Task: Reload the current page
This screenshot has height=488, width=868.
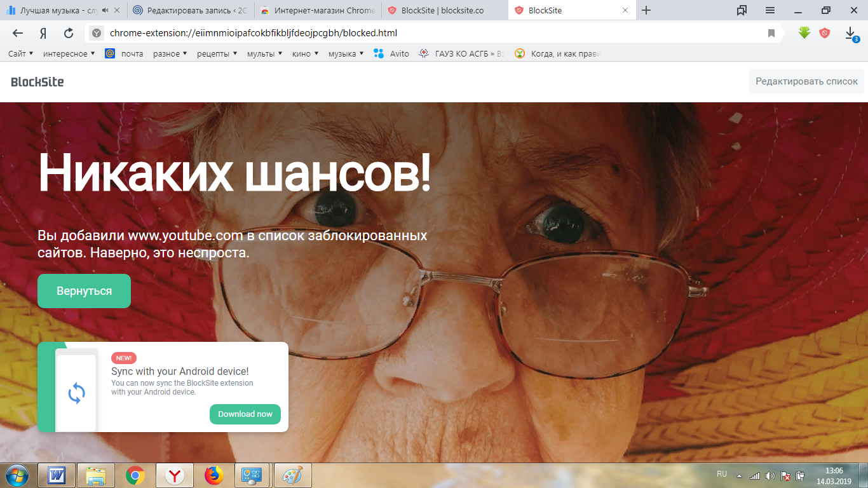Action: 69,33
